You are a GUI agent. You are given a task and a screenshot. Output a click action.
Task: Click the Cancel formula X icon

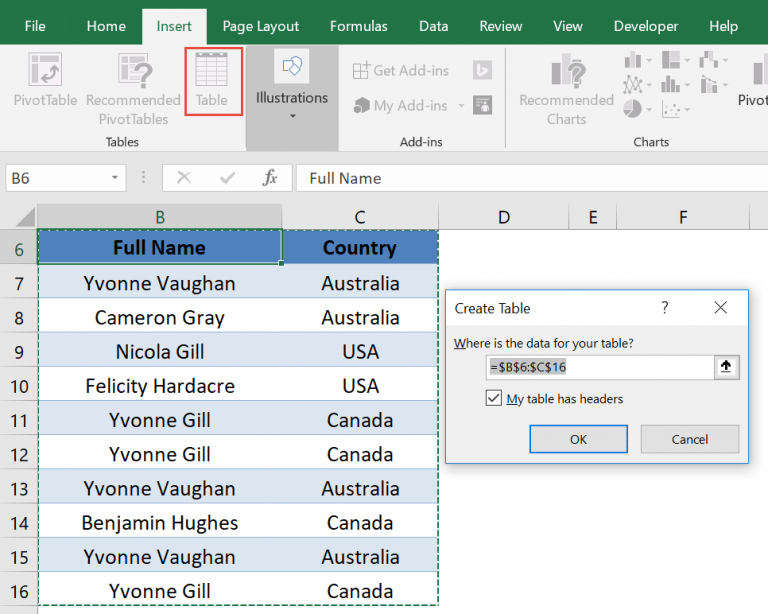pyautogui.click(x=184, y=178)
